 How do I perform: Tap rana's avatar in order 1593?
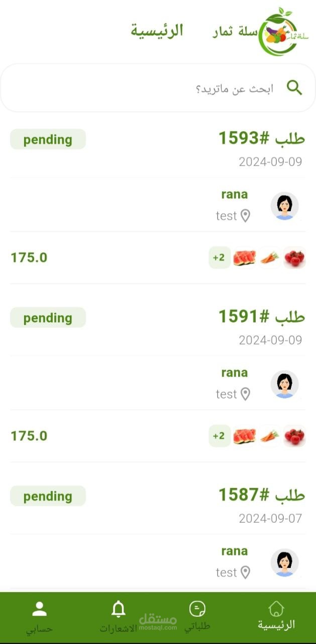[285, 206]
